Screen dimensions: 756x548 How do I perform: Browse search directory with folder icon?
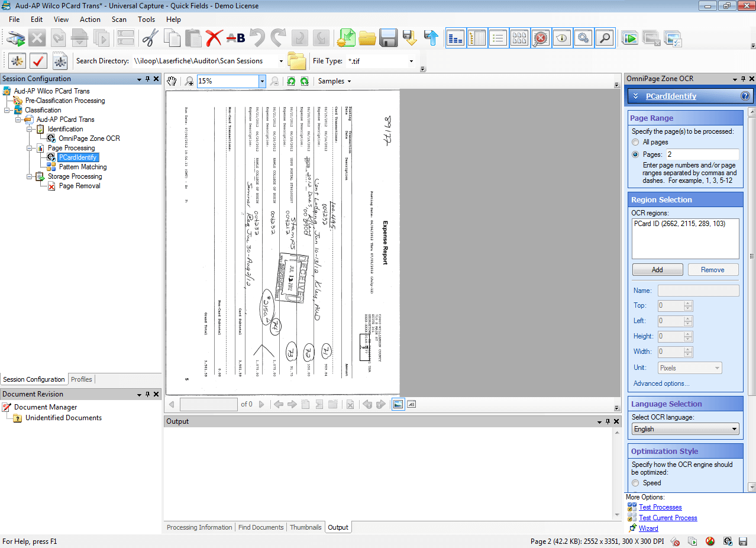(296, 60)
